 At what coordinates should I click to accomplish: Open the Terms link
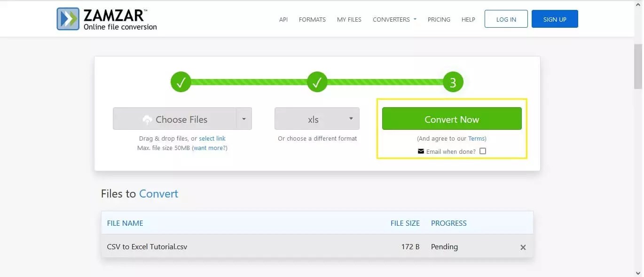[x=477, y=138]
